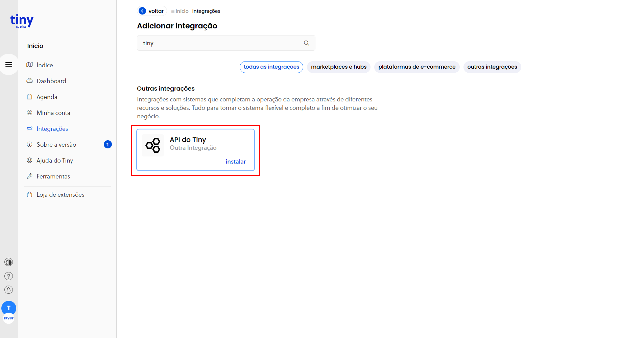Focus the integration search field
644x338 pixels.
226,43
